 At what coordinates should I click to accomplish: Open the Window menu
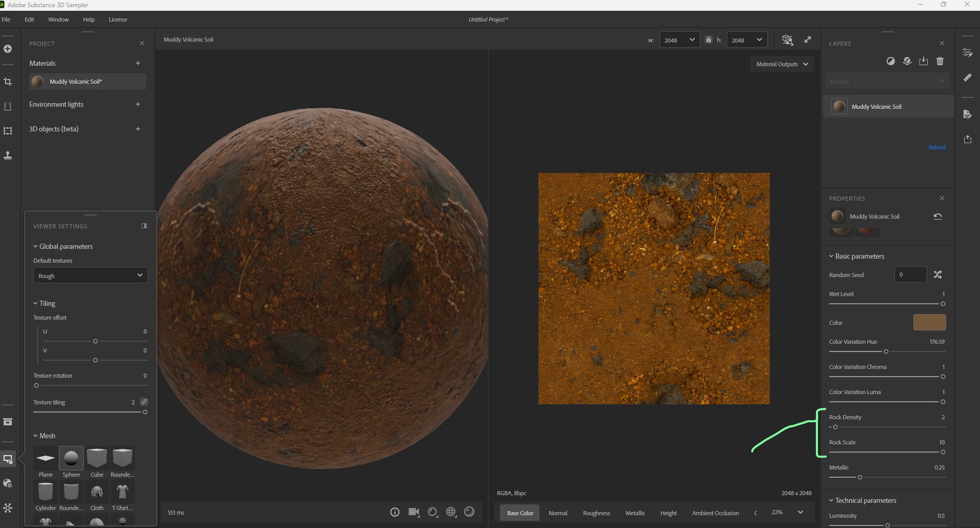(58, 19)
